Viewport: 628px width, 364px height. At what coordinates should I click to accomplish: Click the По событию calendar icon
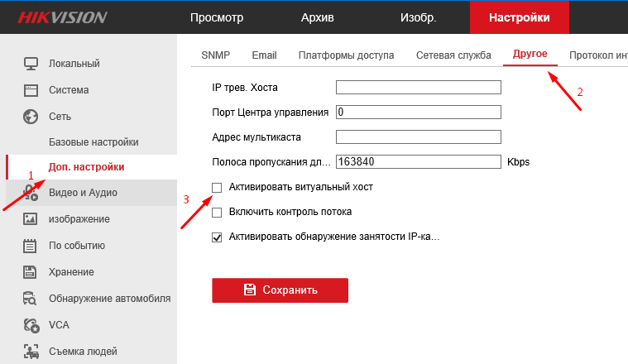31,246
